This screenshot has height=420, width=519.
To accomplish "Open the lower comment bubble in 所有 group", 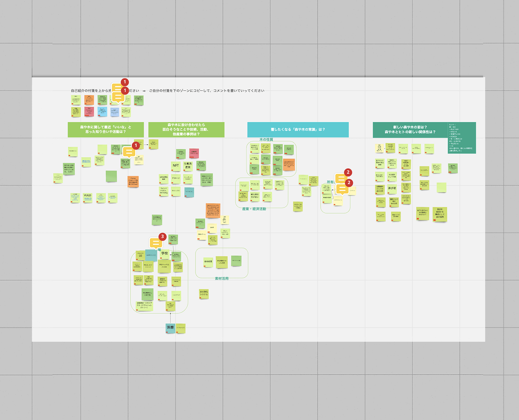I will click(x=342, y=189).
